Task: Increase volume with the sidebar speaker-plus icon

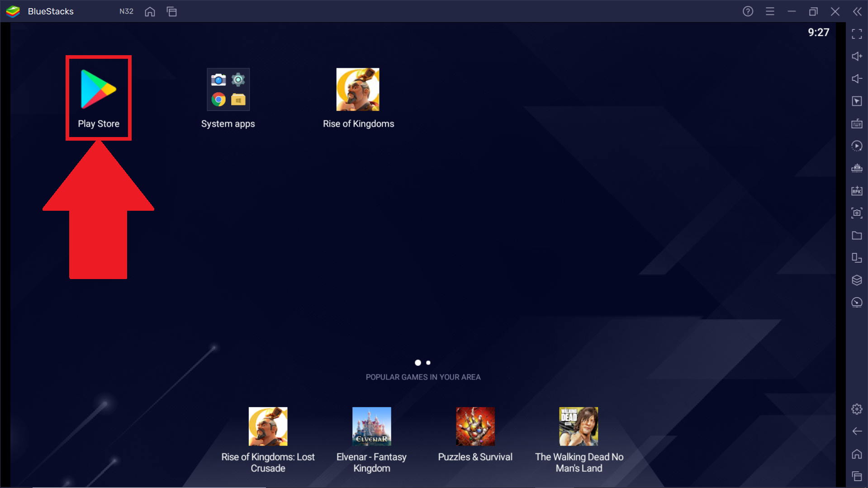Action: click(x=857, y=56)
